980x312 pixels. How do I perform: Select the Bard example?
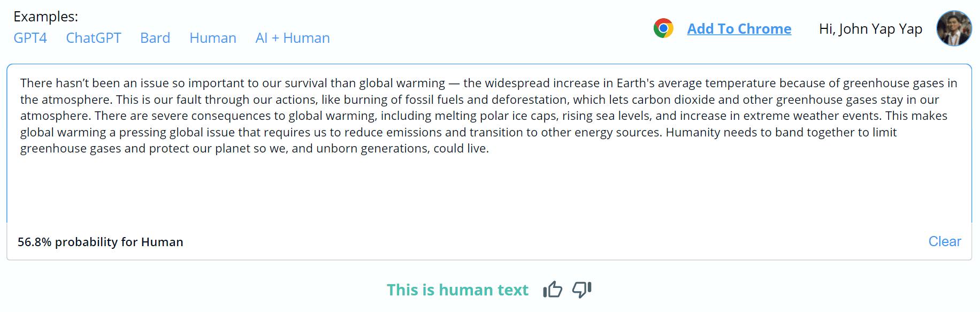[155, 38]
